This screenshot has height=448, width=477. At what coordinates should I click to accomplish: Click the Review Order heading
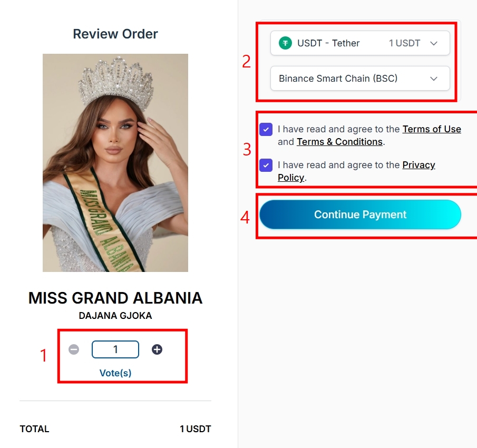(x=115, y=34)
